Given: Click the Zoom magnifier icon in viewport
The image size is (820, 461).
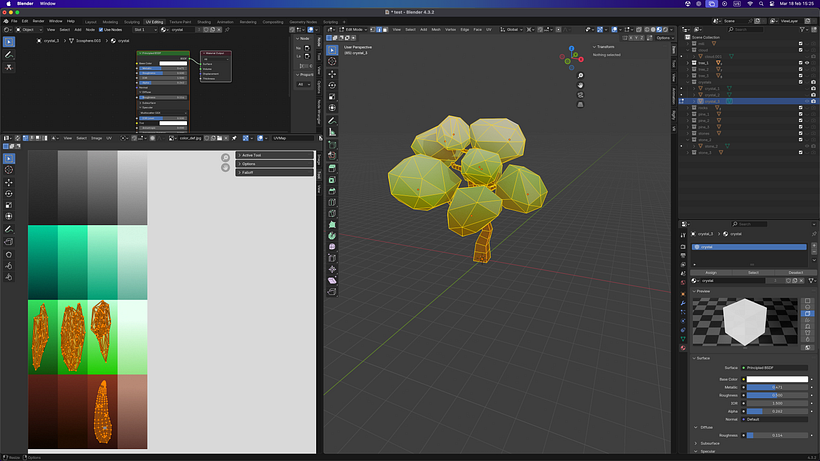Looking at the screenshot, I should coord(580,75).
